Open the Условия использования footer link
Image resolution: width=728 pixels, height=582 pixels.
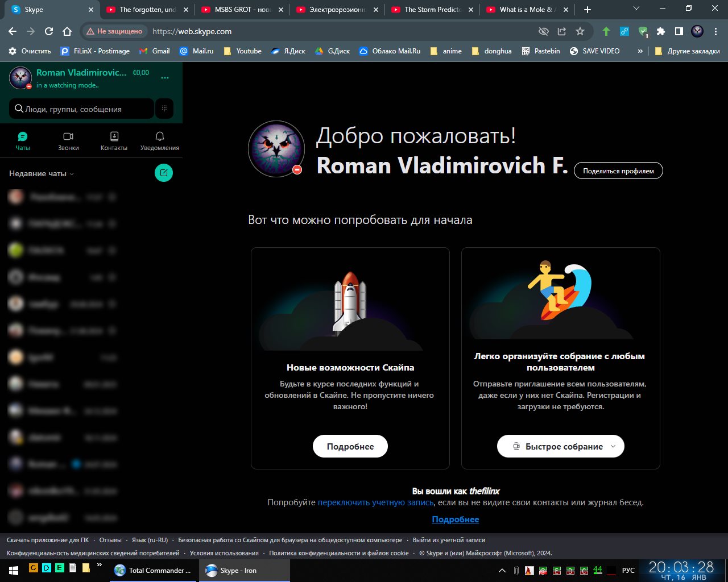[x=224, y=553]
